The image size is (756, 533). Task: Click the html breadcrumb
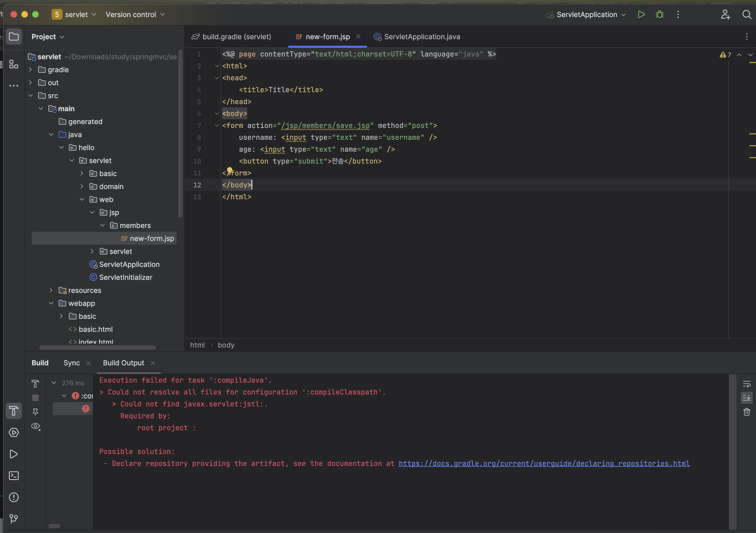pyautogui.click(x=197, y=345)
